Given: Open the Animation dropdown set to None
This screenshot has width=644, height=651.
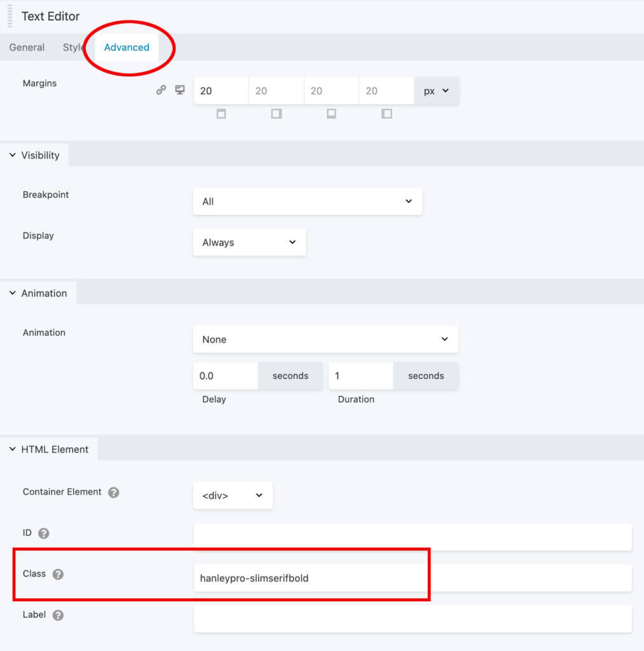Looking at the screenshot, I should pyautogui.click(x=325, y=339).
